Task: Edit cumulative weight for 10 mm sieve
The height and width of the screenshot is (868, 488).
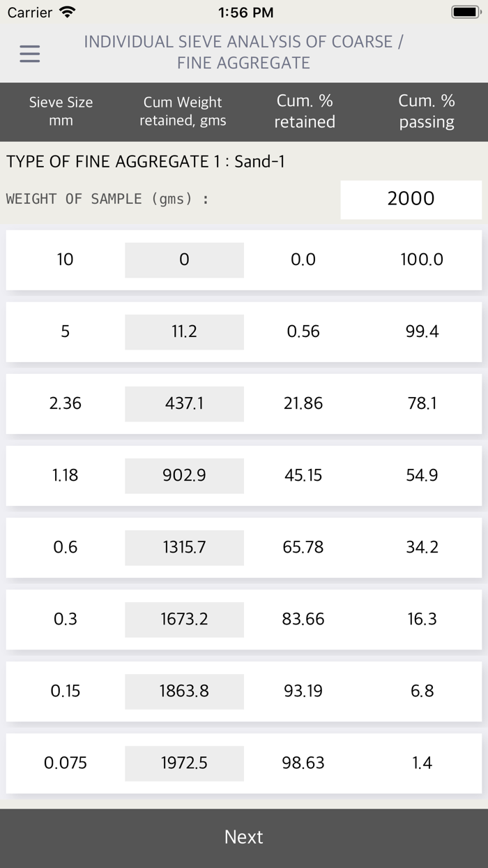Action: click(x=184, y=260)
